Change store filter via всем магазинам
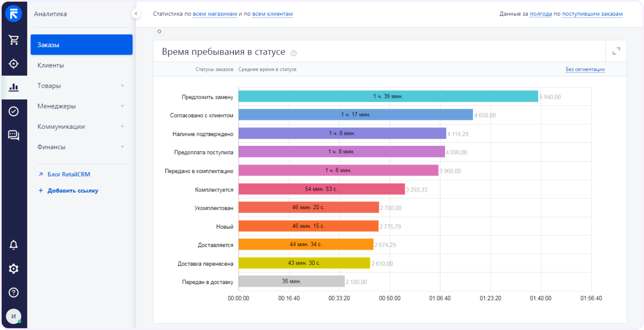The width and height of the screenshot is (644, 330). pos(215,14)
